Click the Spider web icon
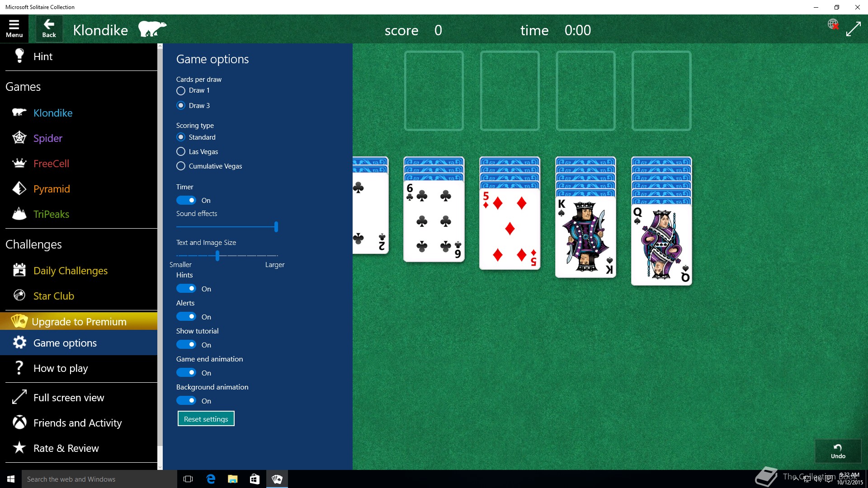Screen dimensions: 868x488 19,137
